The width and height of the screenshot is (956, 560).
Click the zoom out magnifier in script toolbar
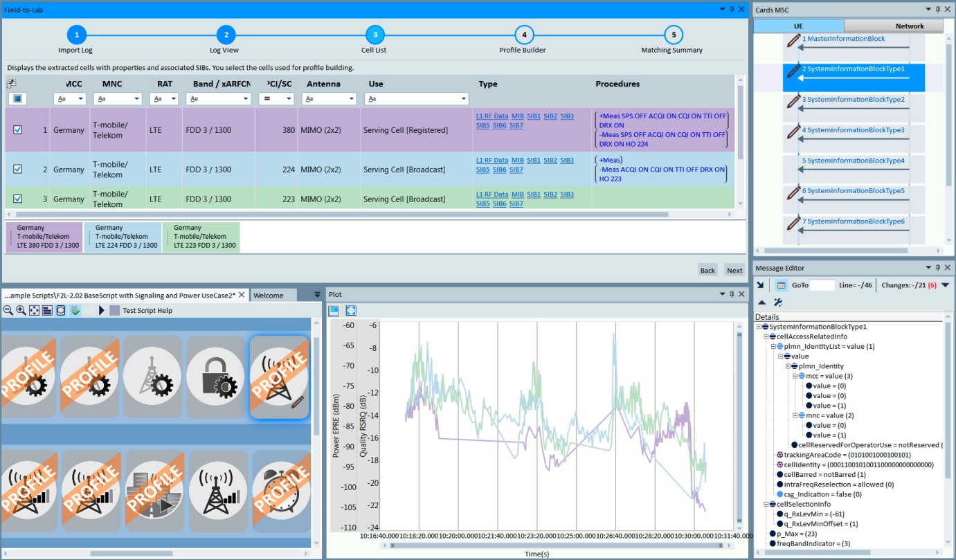tap(8, 311)
